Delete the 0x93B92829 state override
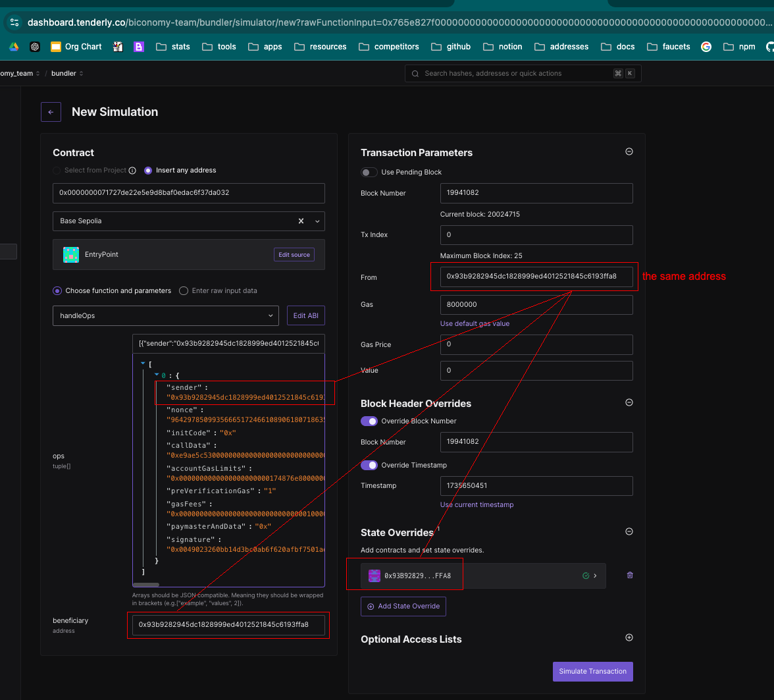The width and height of the screenshot is (774, 700). pyautogui.click(x=630, y=575)
